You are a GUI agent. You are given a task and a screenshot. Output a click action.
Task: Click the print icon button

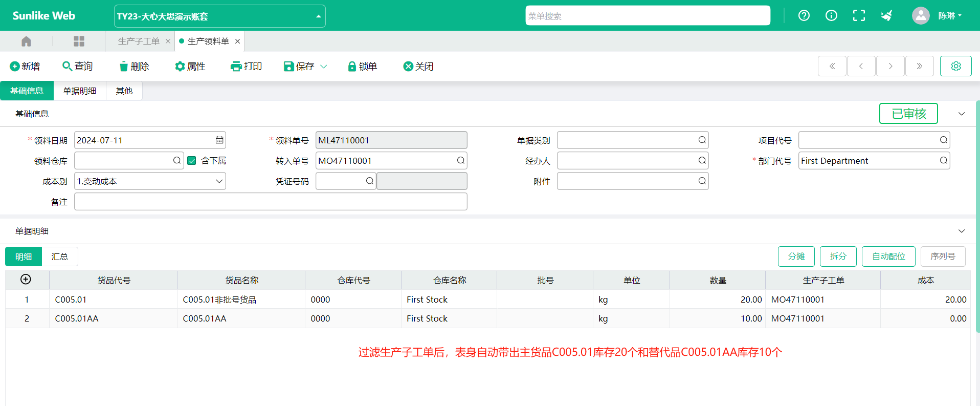pos(246,67)
